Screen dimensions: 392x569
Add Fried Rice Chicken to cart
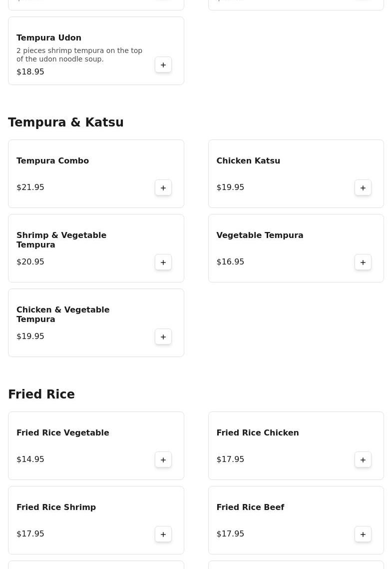pos(363,460)
